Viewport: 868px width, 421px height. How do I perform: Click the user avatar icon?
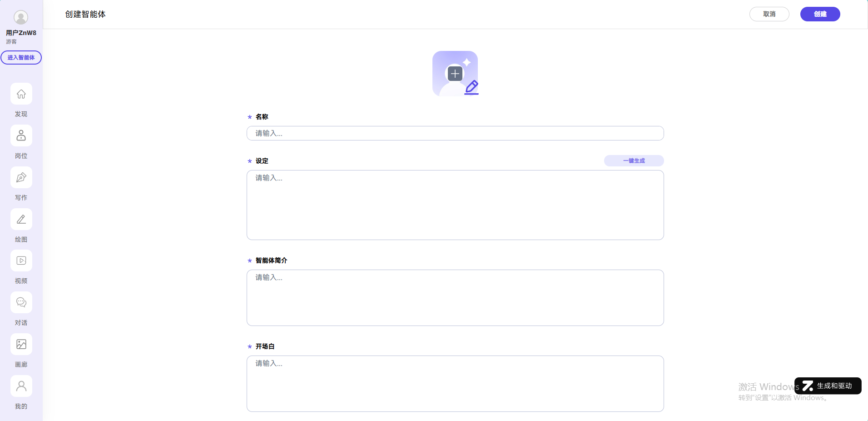pos(21,17)
